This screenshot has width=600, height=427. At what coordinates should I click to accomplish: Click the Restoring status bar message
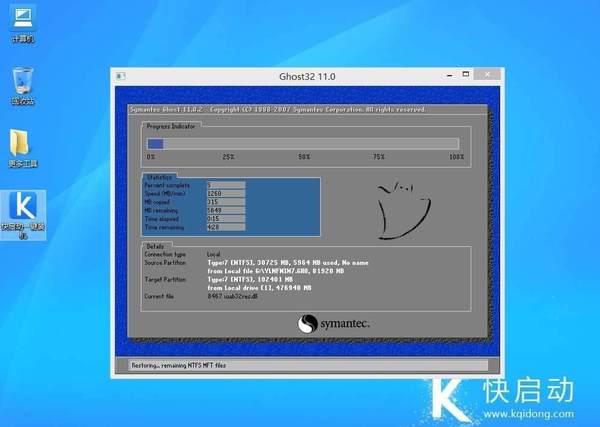(180, 365)
